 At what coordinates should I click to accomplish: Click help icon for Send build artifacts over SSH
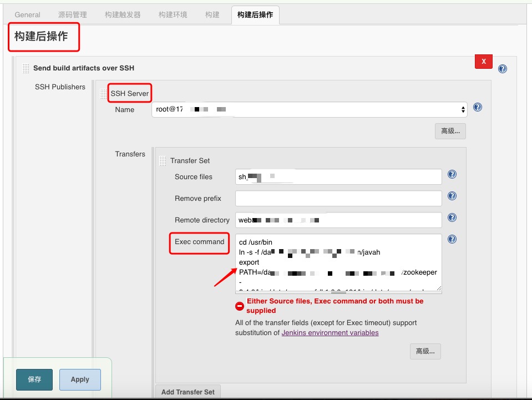pyautogui.click(x=502, y=69)
